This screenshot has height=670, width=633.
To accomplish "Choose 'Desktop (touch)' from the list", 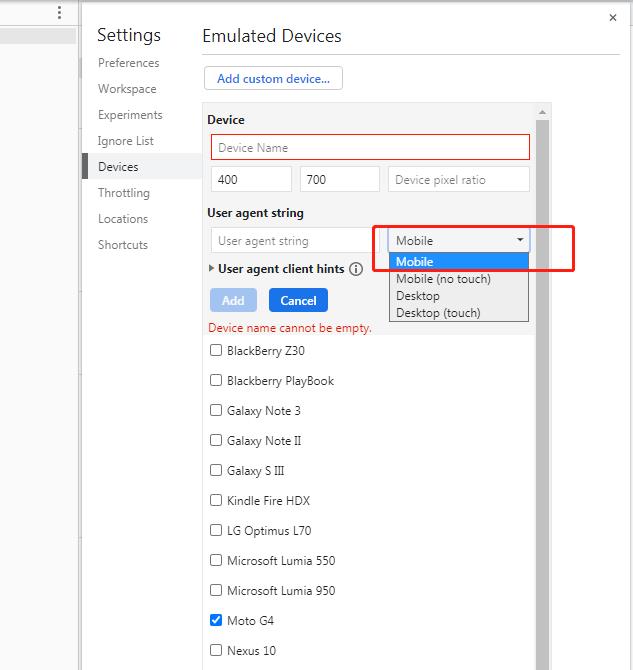I will [x=438, y=313].
